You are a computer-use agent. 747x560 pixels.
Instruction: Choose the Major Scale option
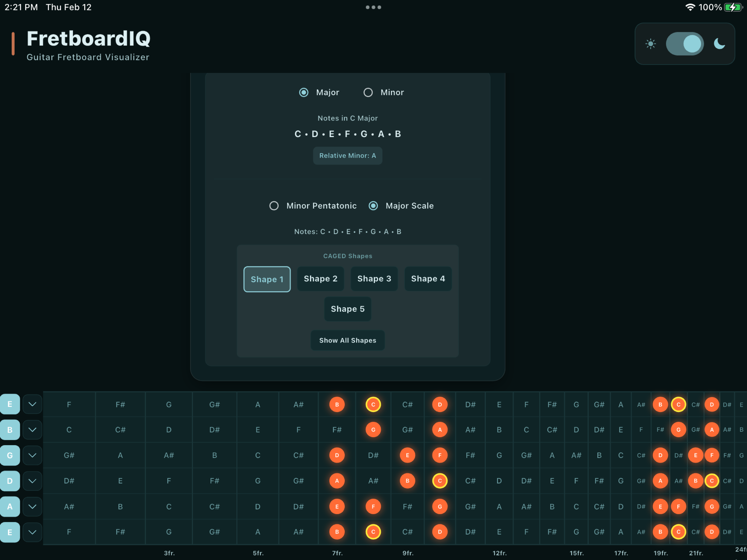[373, 206]
